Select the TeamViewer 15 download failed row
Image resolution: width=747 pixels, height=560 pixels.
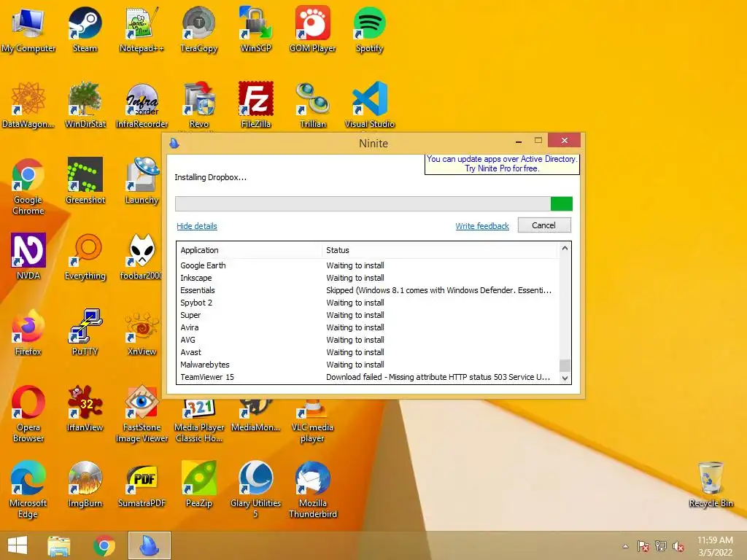coord(368,377)
